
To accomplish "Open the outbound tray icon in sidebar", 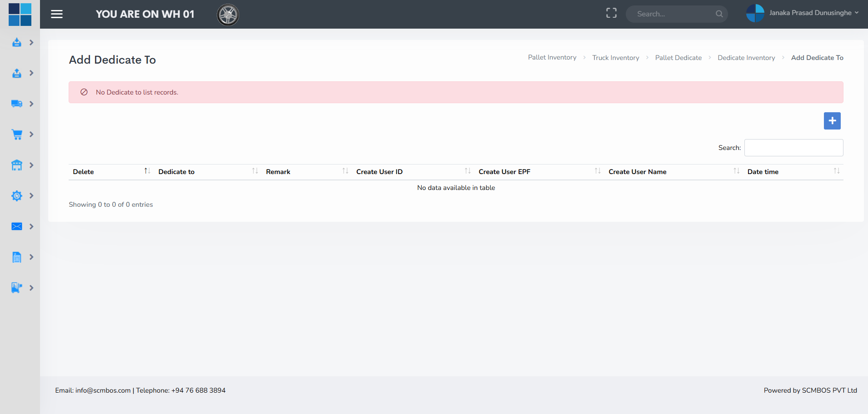I will 17,73.
